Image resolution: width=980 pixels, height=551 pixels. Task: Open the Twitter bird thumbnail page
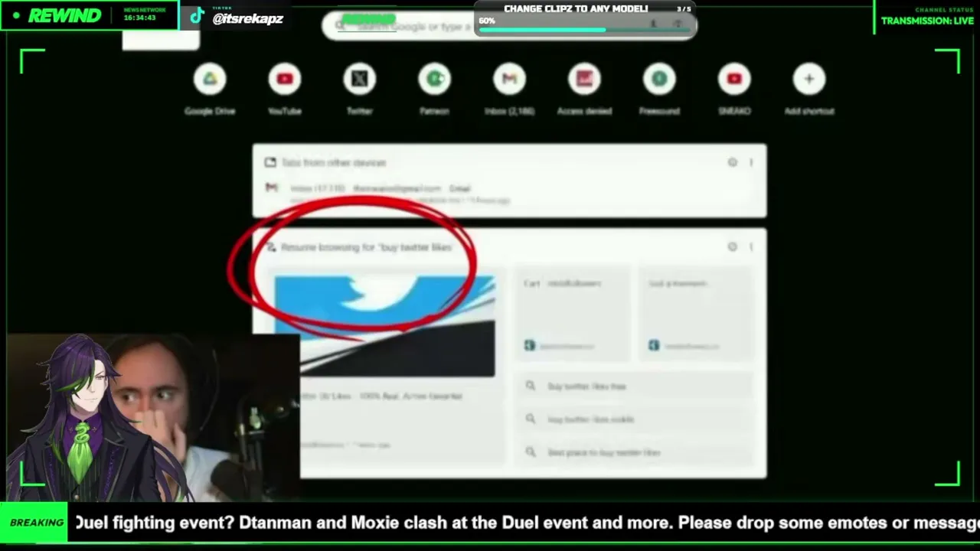[384, 327]
